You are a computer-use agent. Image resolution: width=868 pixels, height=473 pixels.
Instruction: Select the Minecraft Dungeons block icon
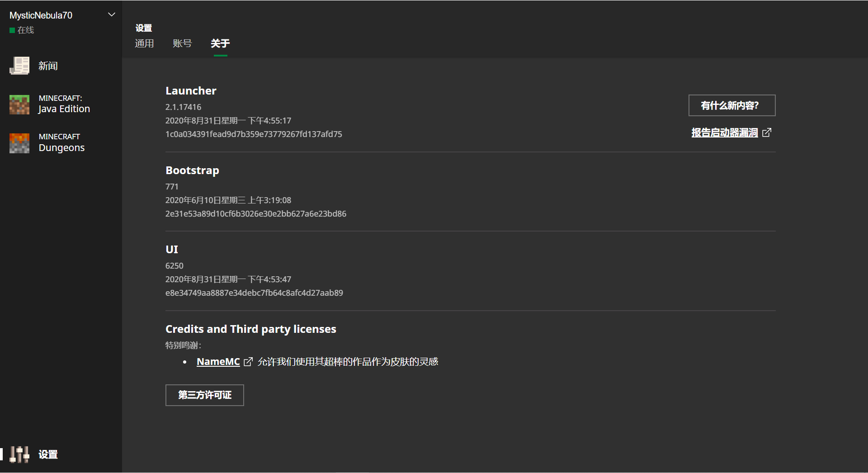pos(19,143)
